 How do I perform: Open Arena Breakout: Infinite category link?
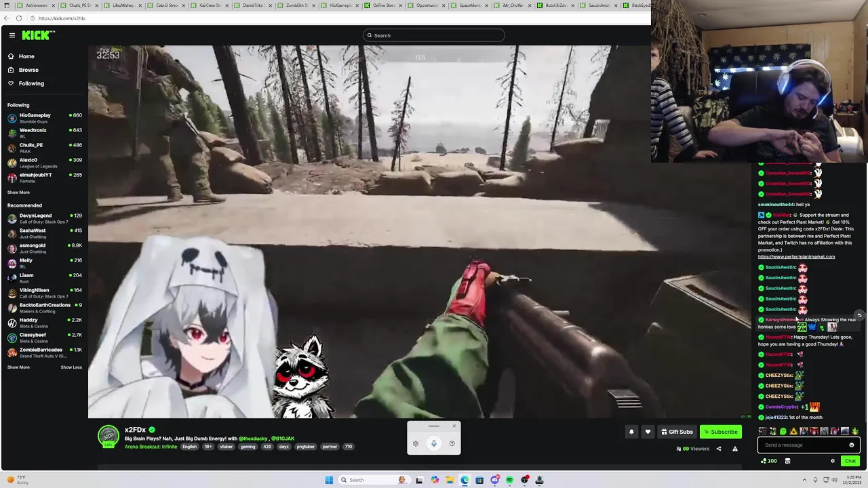pos(151,447)
